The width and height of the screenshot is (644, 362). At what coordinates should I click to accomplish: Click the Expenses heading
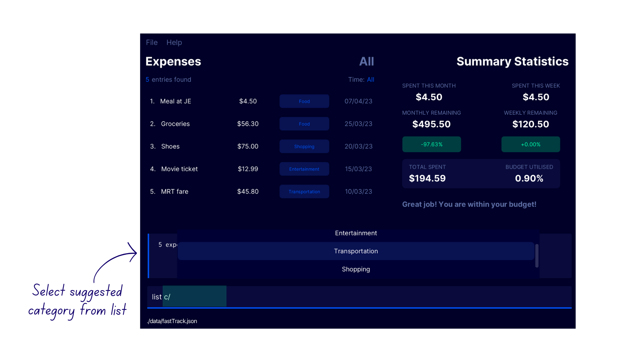tap(173, 61)
